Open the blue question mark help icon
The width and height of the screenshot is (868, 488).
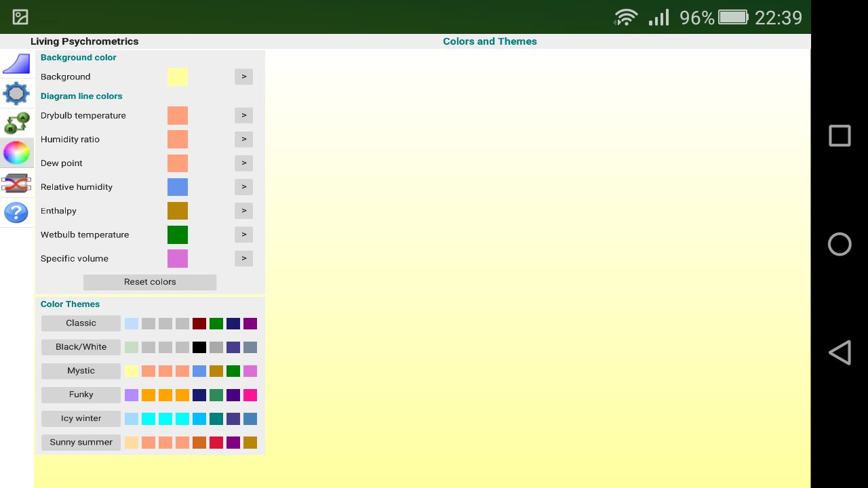tap(16, 213)
